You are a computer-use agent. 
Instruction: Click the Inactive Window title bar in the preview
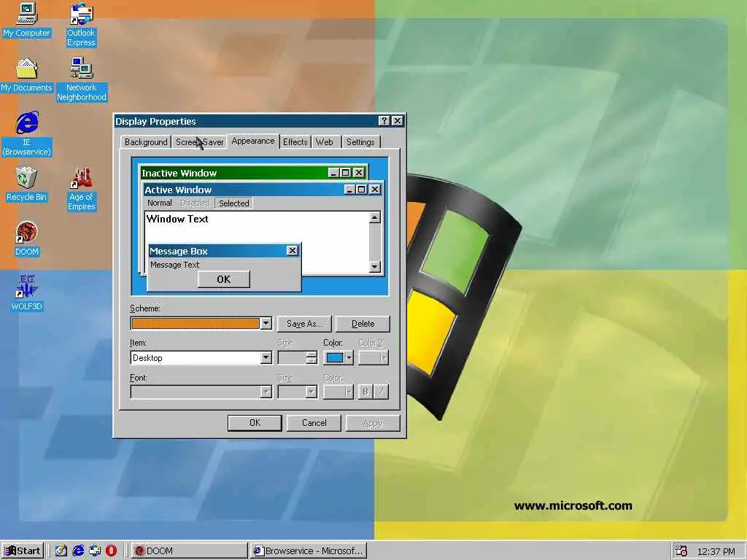(x=233, y=173)
